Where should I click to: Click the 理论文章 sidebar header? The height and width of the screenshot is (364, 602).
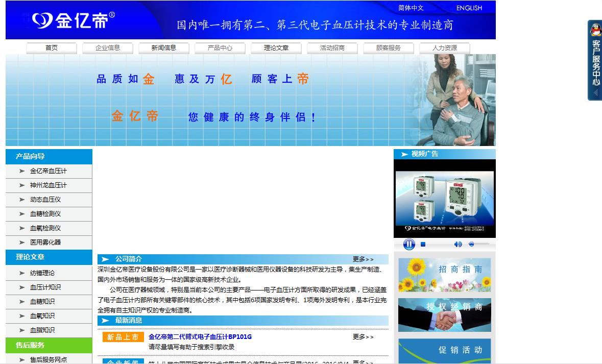pos(49,257)
